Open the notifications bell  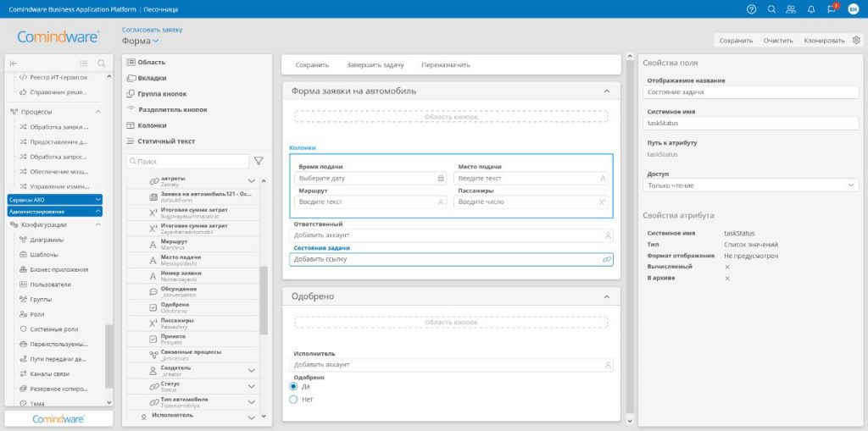pyautogui.click(x=811, y=8)
